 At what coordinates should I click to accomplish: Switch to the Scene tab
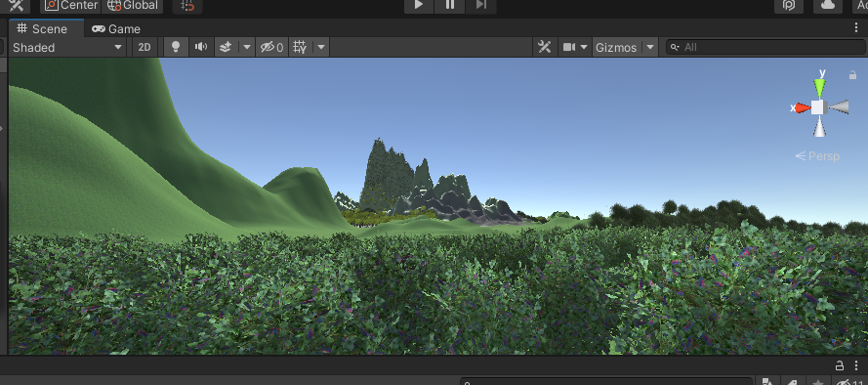click(42, 28)
